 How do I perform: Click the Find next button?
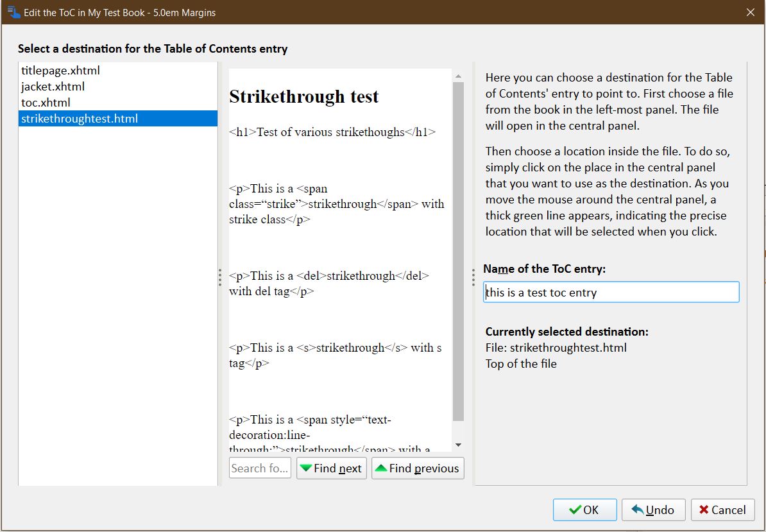tap(331, 468)
